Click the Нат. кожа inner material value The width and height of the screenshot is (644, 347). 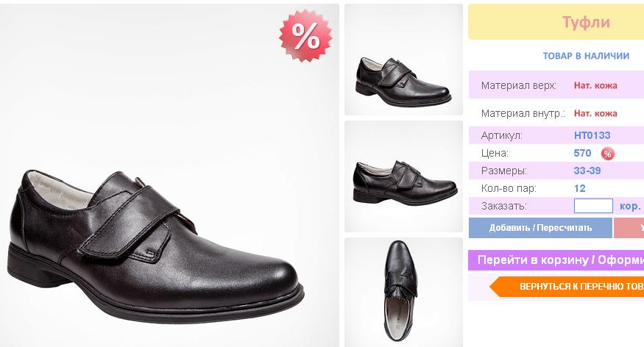coord(595,113)
